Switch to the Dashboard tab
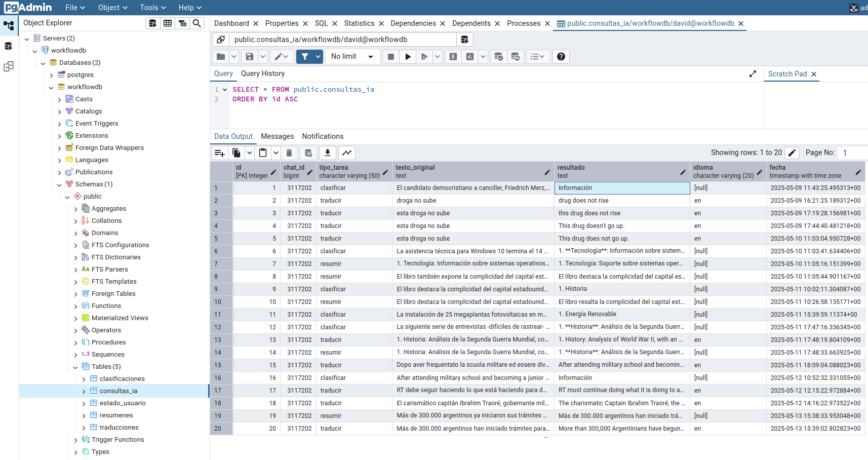This screenshot has width=868, height=460. click(x=231, y=23)
